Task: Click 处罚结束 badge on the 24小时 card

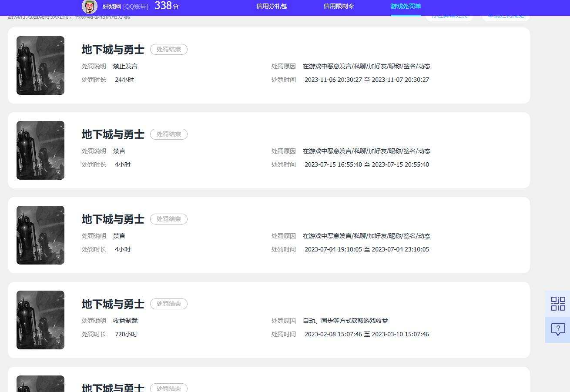Action: (169, 50)
